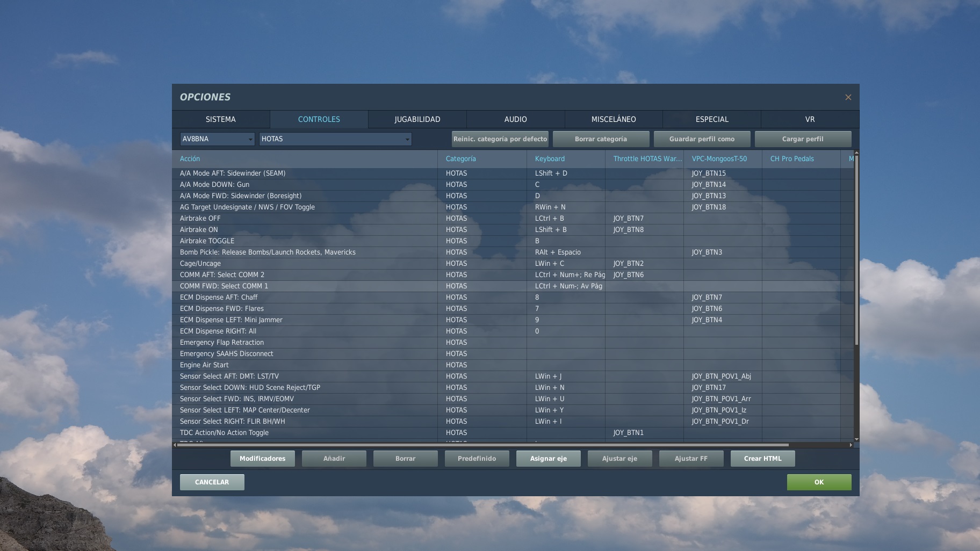Click the Throttle HOTAS War... column header
980x551 pixels.
(645, 159)
